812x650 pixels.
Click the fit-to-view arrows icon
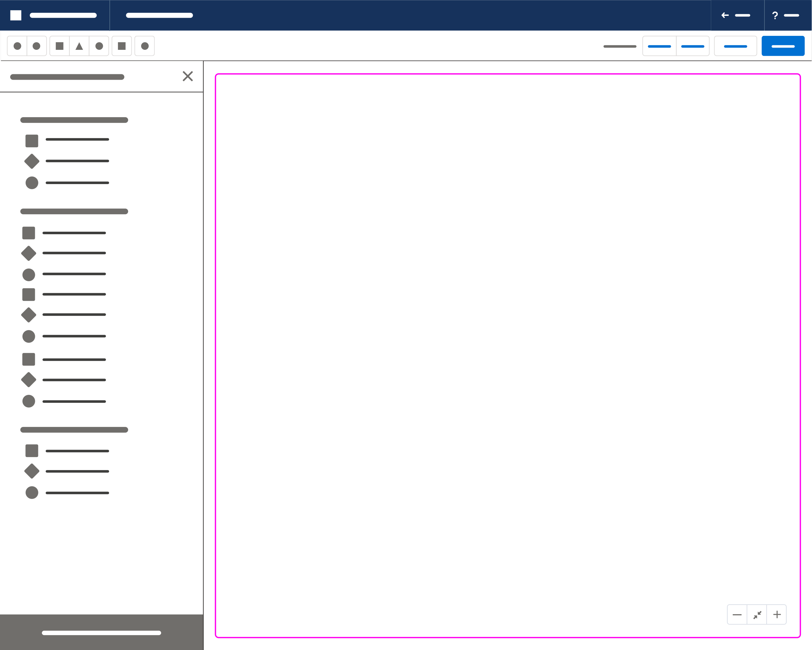(757, 614)
